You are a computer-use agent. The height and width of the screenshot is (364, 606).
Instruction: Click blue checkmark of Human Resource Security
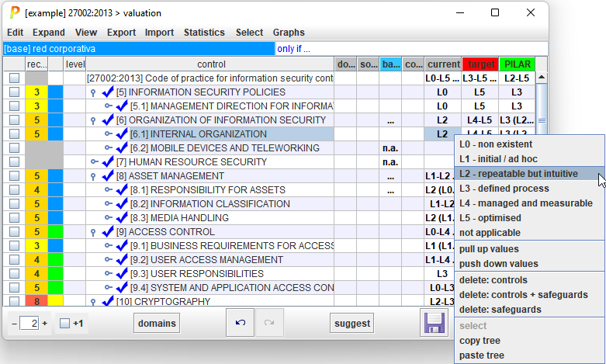108,161
